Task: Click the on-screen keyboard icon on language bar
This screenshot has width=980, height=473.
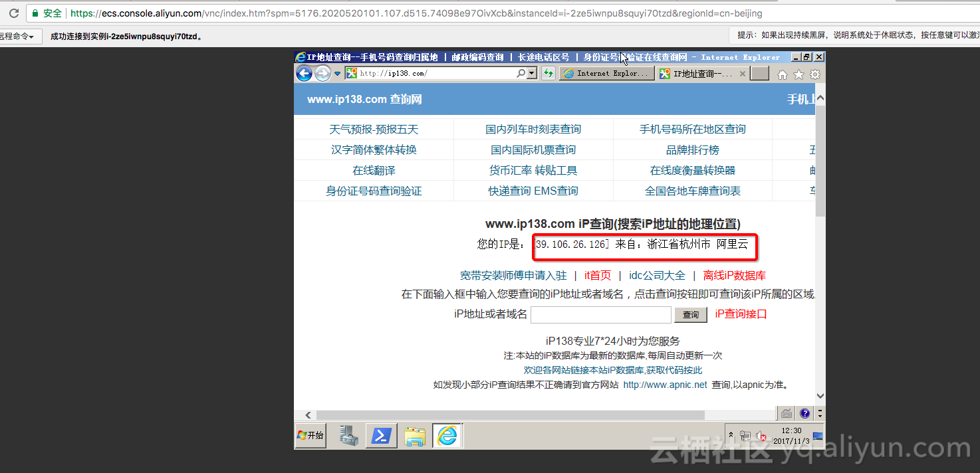Action: tap(787, 413)
